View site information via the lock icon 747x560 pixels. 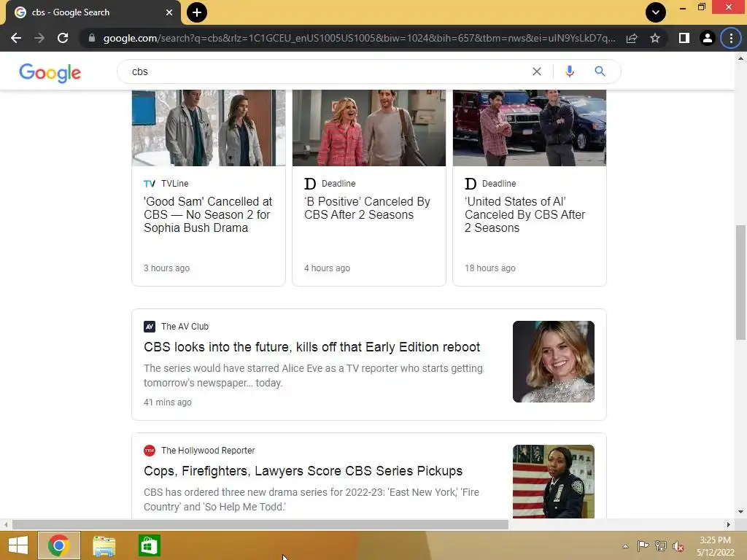pos(92,38)
